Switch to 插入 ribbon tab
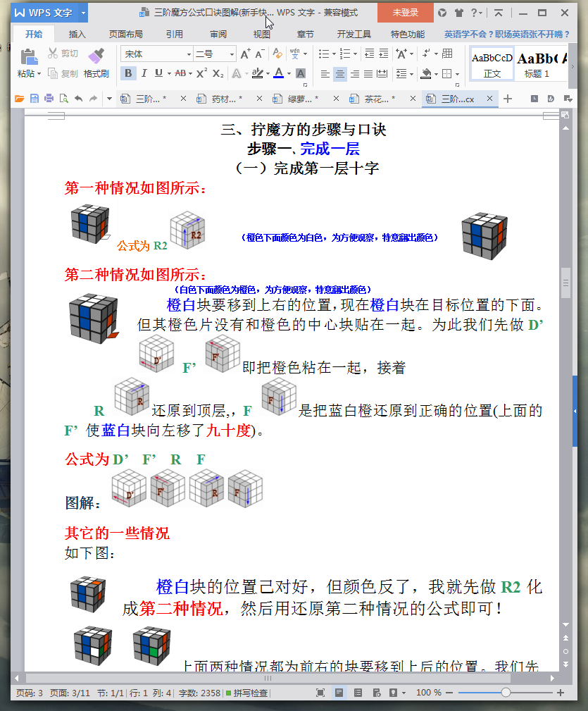588x711 pixels. point(77,34)
